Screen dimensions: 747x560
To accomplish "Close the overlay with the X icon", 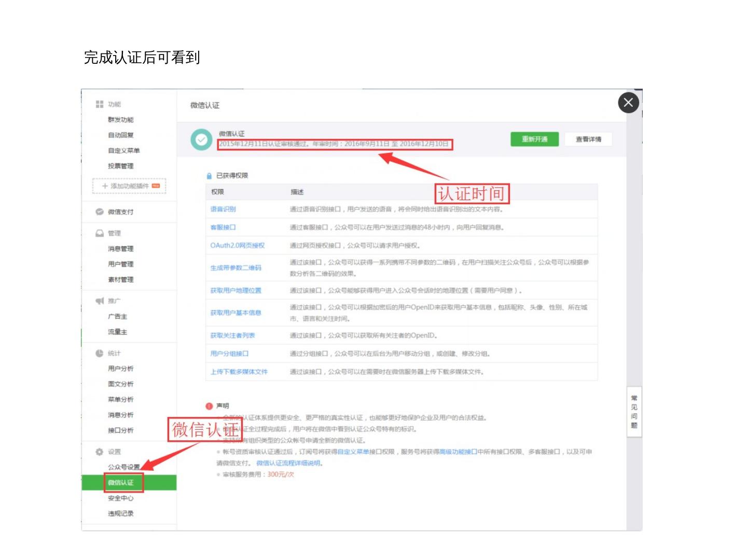I will click(x=628, y=103).
